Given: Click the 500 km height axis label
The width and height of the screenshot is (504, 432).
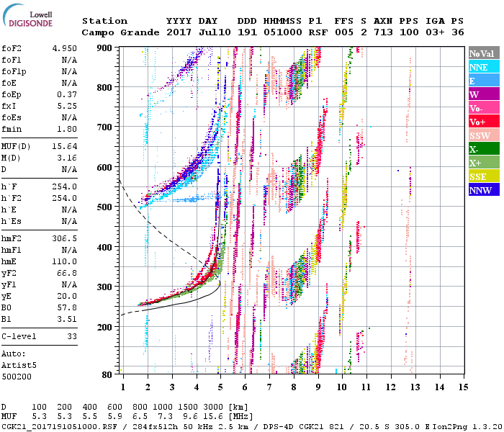Looking at the screenshot, I should (x=104, y=207).
